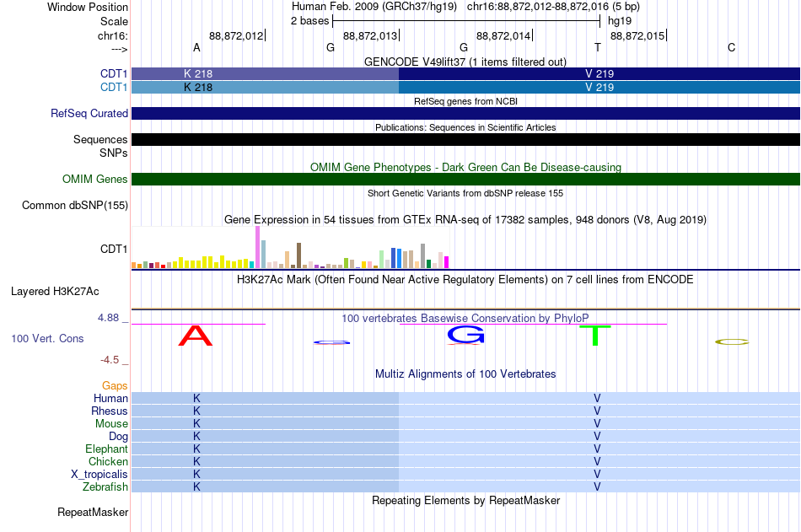Viewport: 801px width, 532px height.
Task: Click the Dog species label
Action: (118, 437)
